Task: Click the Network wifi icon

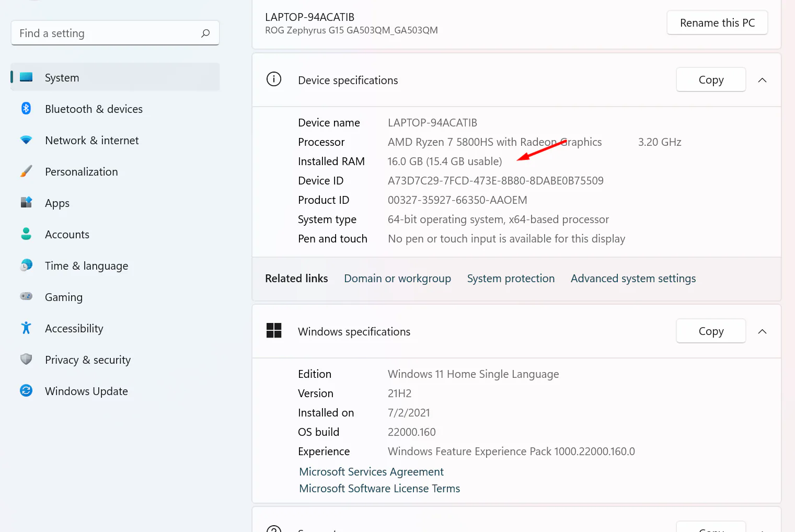Action: click(x=26, y=140)
